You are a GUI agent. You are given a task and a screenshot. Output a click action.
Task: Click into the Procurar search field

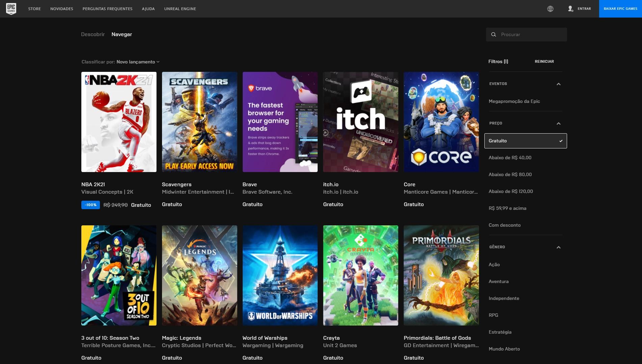[527, 34]
